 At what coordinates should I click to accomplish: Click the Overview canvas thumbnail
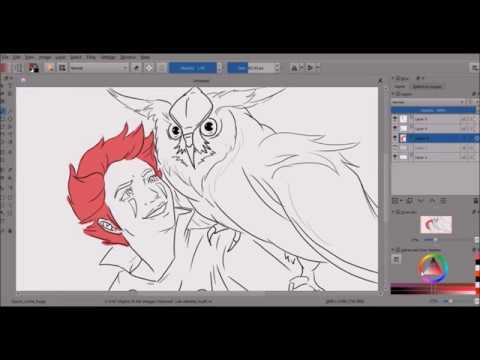(x=436, y=224)
